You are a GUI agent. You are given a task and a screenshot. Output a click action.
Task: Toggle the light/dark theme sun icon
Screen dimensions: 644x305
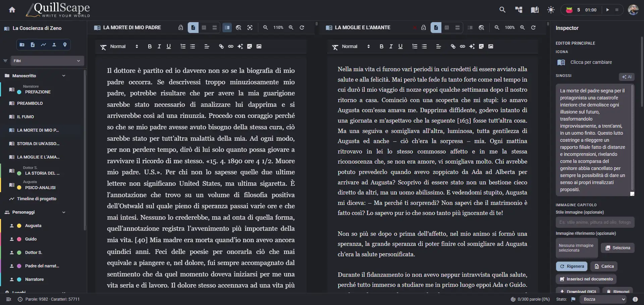tap(551, 10)
